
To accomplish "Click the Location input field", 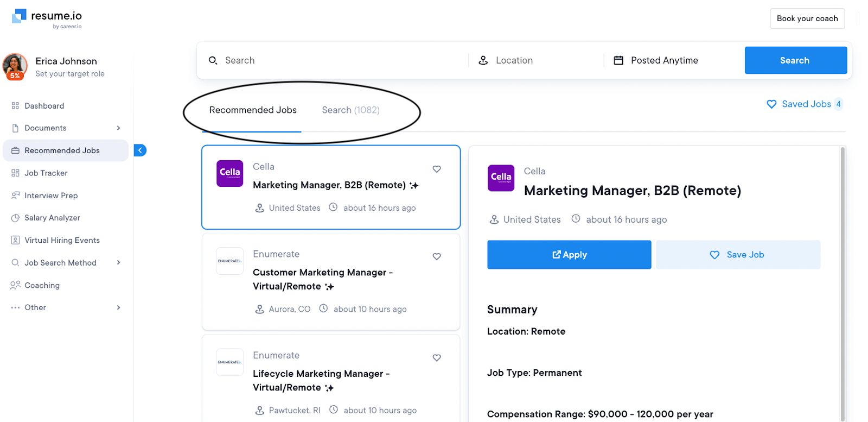I will click(x=537, y=60).
